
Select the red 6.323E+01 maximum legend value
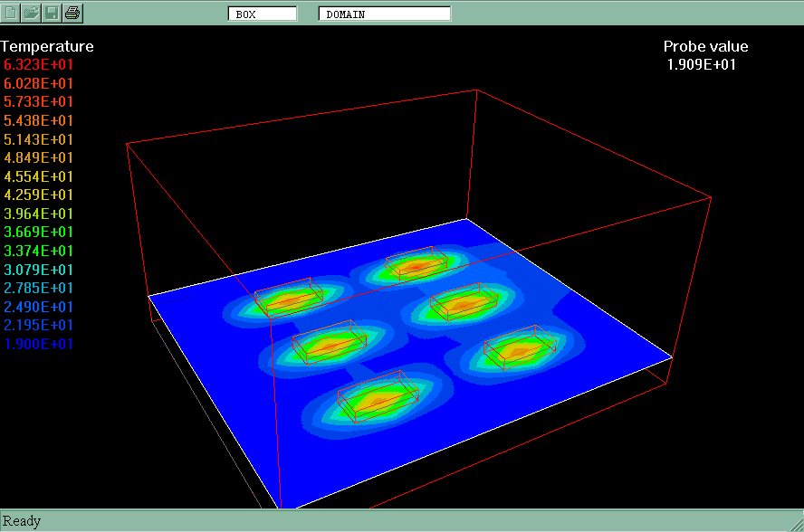[x=39, y=65]
